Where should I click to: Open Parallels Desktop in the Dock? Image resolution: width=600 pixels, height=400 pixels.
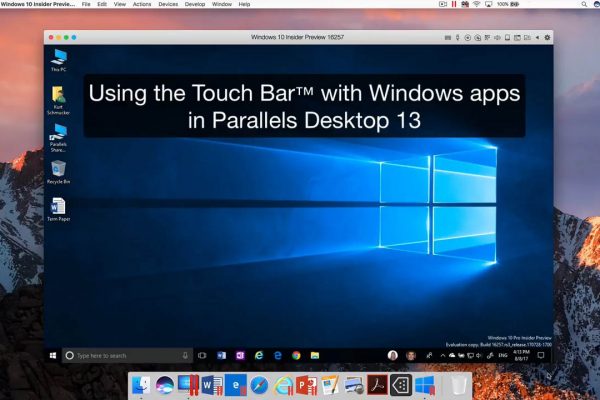[x=188, y=385]
